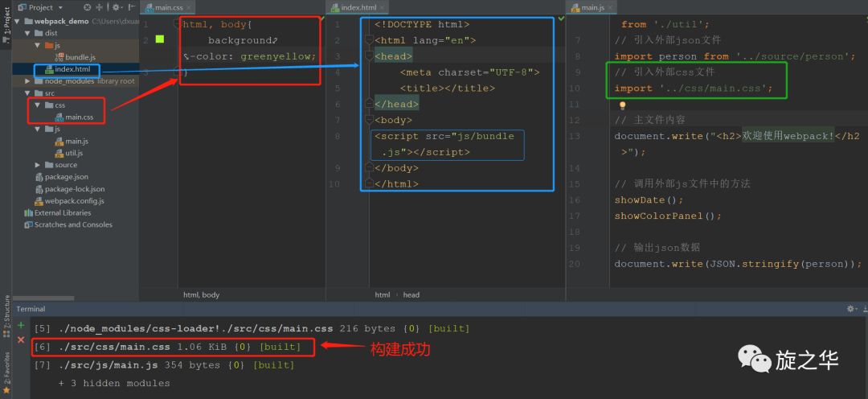The height and width of the screenshot is (399, 868).
Task: Open the 1: Project side tool window
Action: tap(6, 27)
